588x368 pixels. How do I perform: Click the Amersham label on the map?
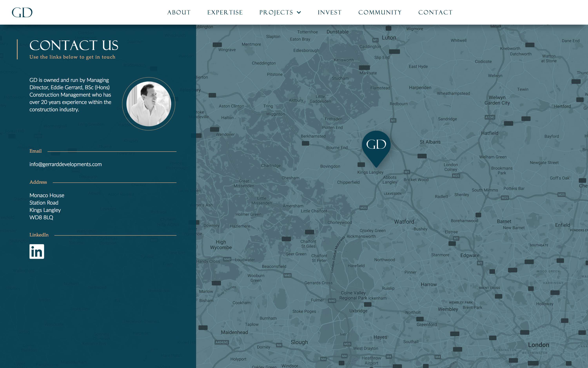coord(293,206)
